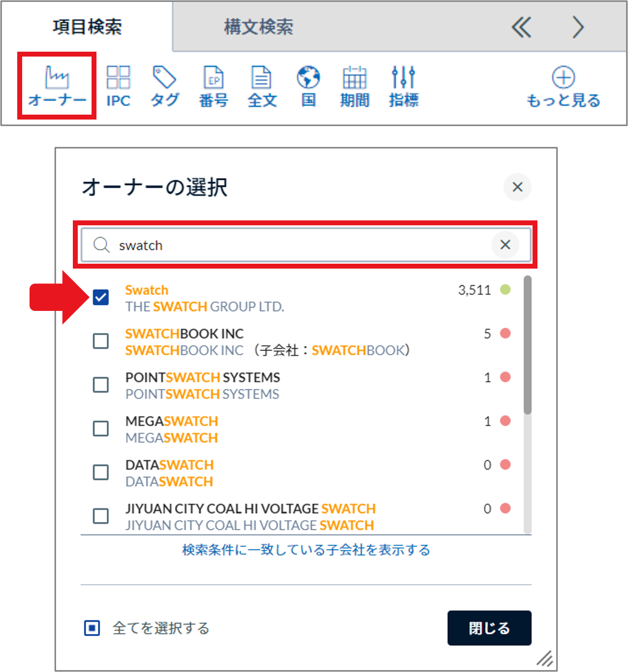Click the 全てを選択する label text

tap(161, 628)
